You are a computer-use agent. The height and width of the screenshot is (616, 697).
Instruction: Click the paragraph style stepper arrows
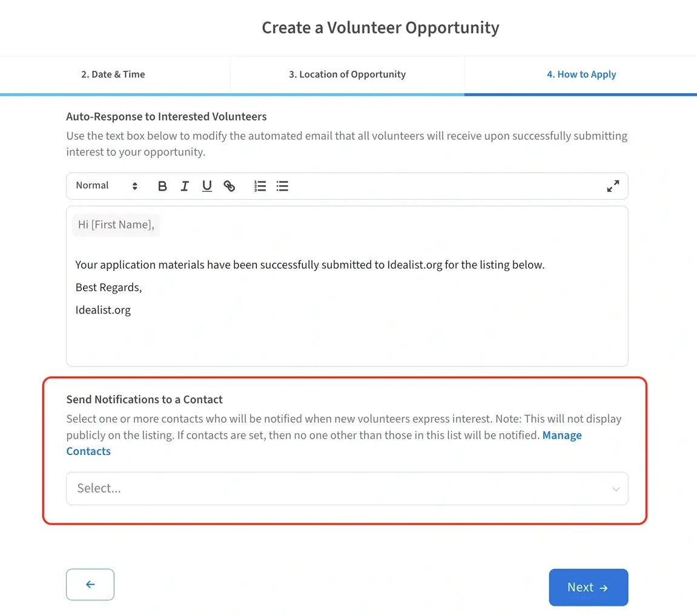tap(134, 186)
